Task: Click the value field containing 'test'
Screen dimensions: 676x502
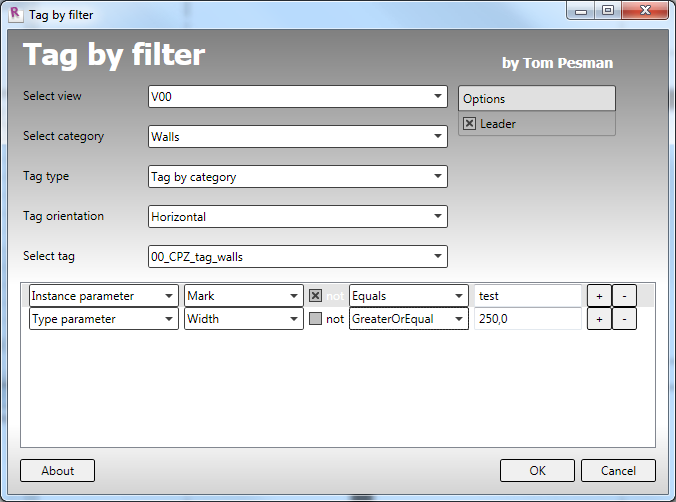Action: coord(528,296)
